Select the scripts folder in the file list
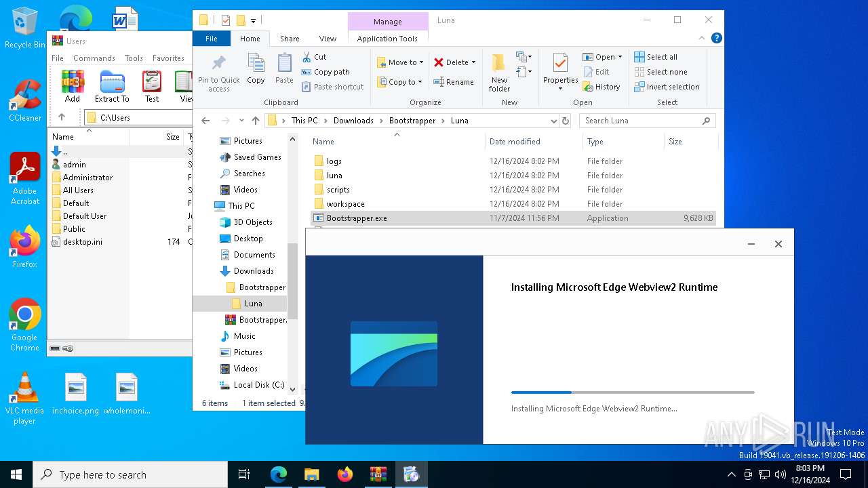The height and width of the screenshot is (488, 868). (x=513, y=190)
